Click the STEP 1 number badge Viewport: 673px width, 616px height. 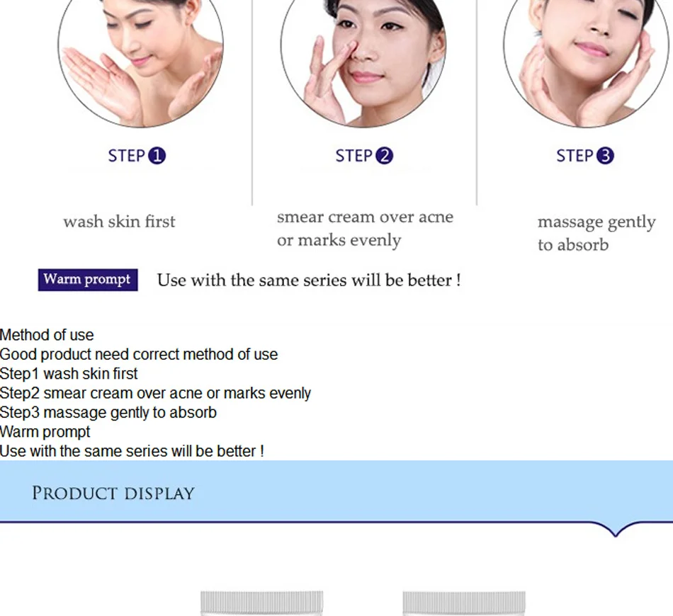coord(157,156)
